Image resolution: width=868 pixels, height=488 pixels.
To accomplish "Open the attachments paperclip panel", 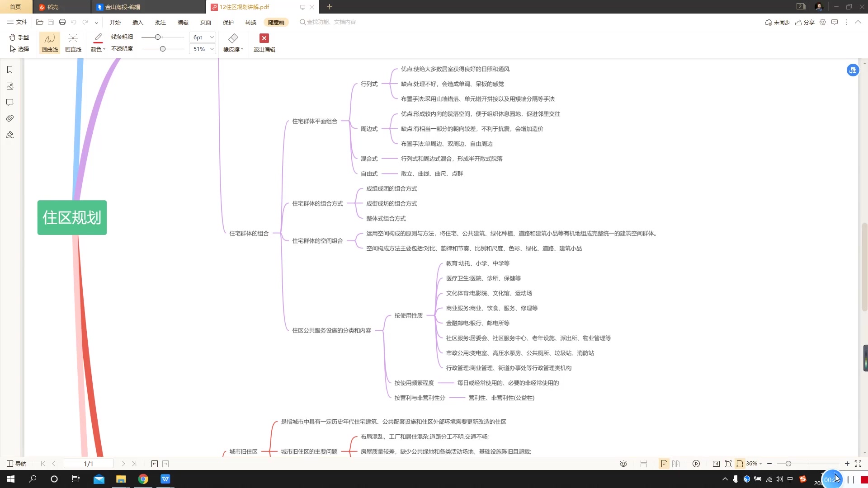I will tap(9, 118).
